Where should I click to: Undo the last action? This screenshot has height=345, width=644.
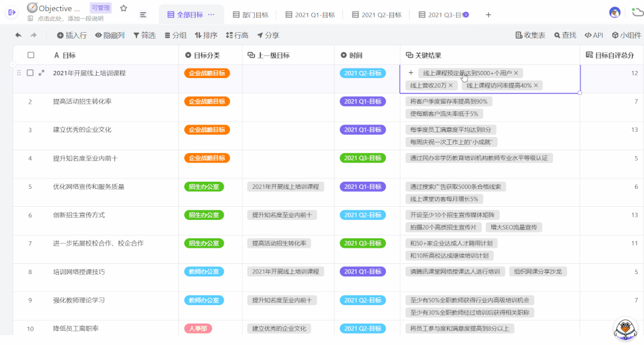(18, 35)
